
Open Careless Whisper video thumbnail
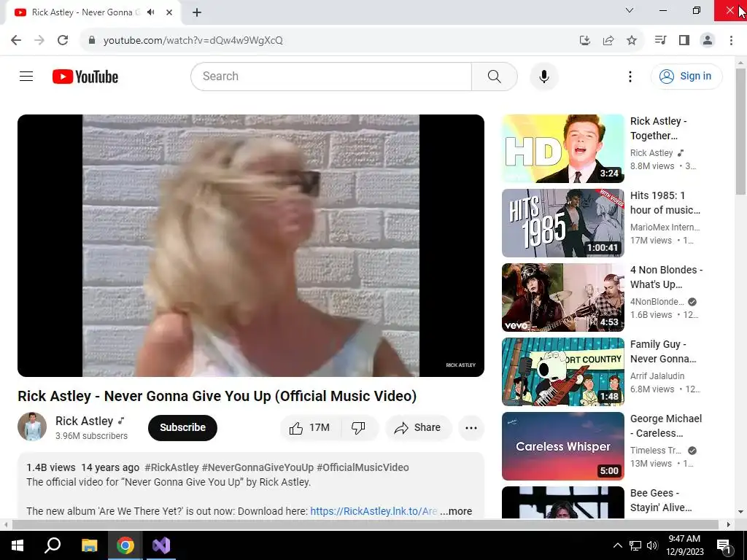(x=562, y=446)
